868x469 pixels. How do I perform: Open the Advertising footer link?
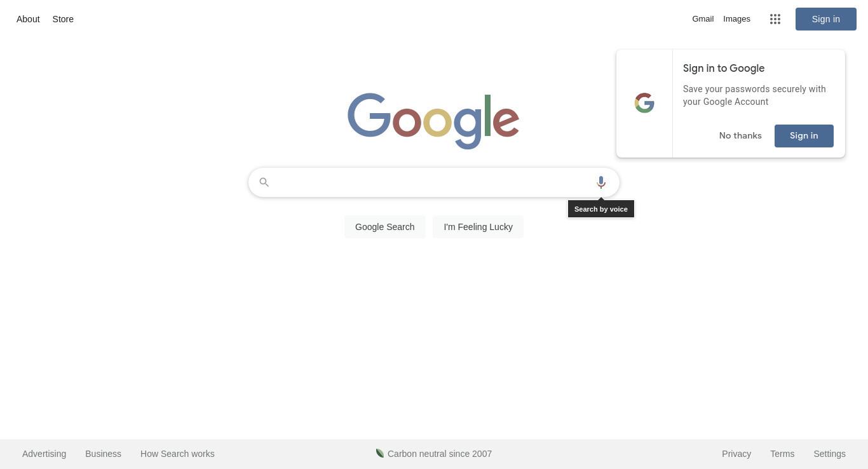(x=44, y=454)
